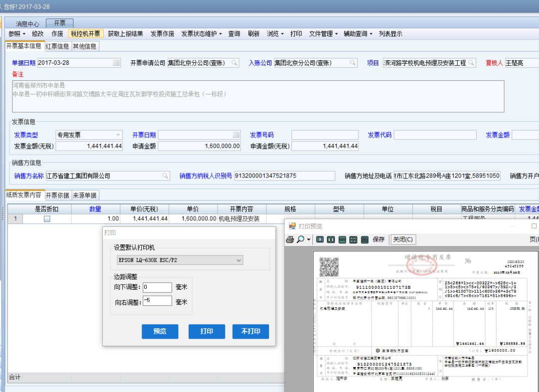Show two pages layout in preview
The height and width of the screenshot is (392, 539).
pos(331,239)
